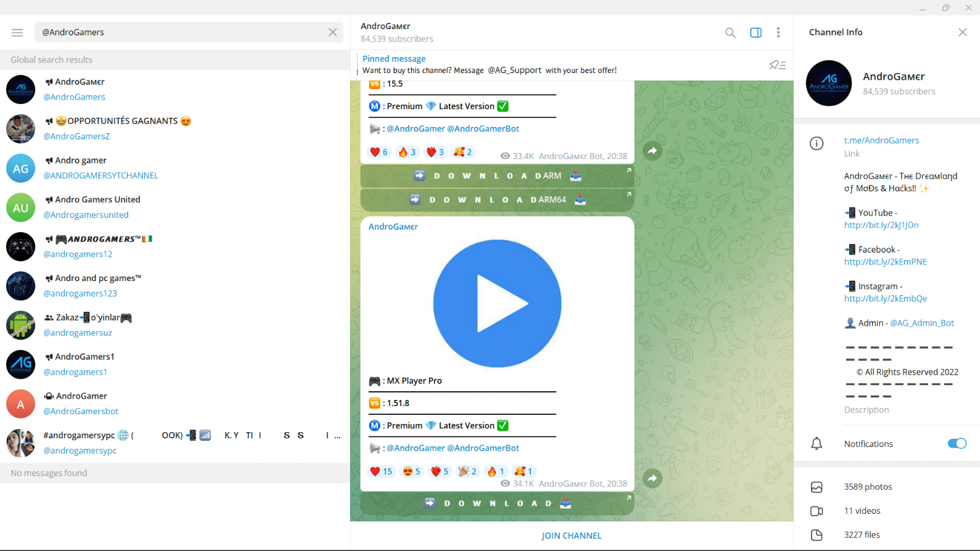
Task: React with the heart showing 15
Action: [381, 472]
